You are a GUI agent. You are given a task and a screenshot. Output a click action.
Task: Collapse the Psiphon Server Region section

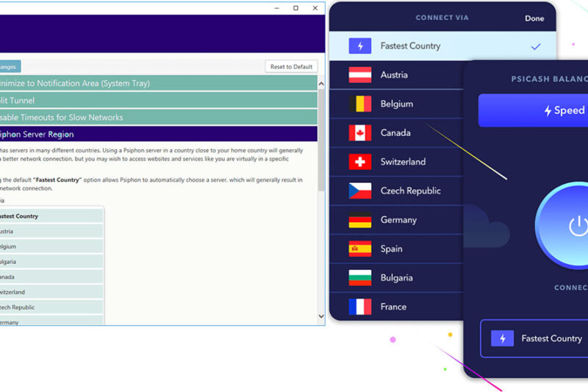pos(159,135)
